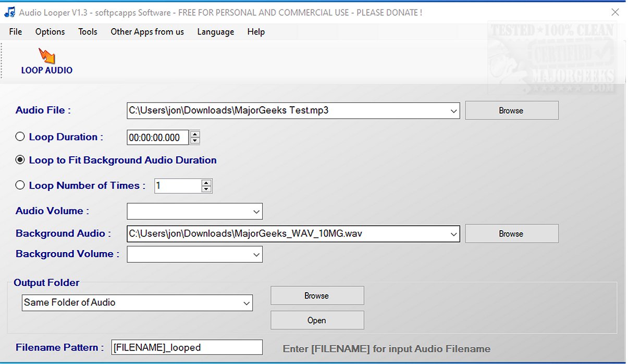The width and height of the screenshot is (628, 364).
Task: Increase Loop Number of Times with up arrow
Action: [x=206, y=183]
